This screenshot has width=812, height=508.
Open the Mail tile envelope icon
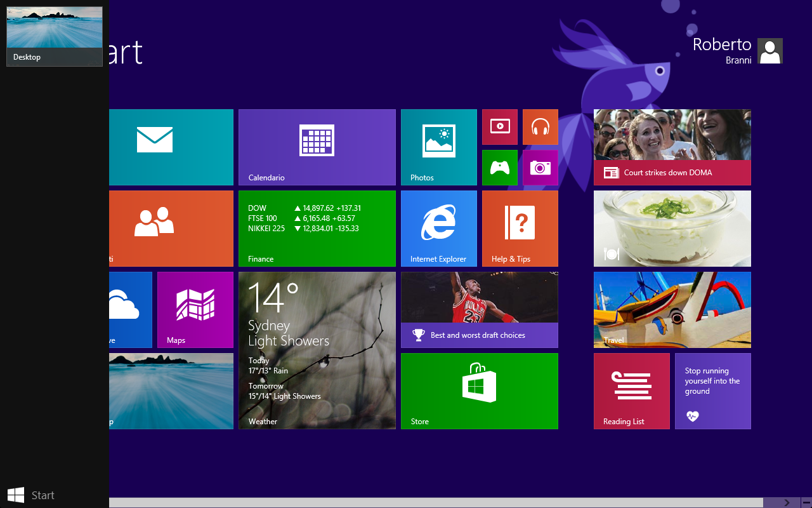click(155, 140)
